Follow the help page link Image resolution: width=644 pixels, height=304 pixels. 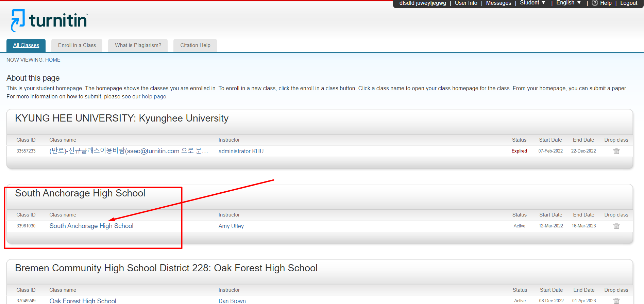point(154,97)
